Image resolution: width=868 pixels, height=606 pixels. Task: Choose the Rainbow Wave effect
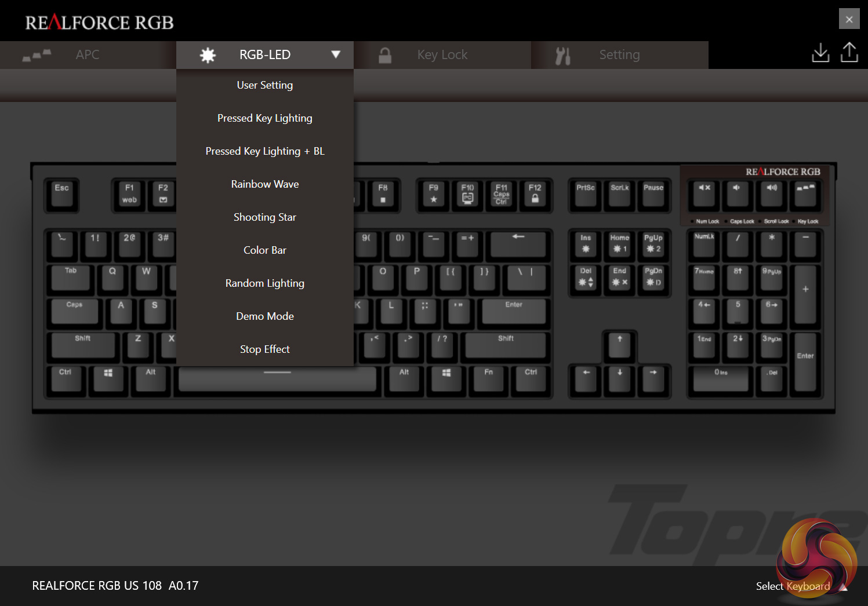[265, 184]
